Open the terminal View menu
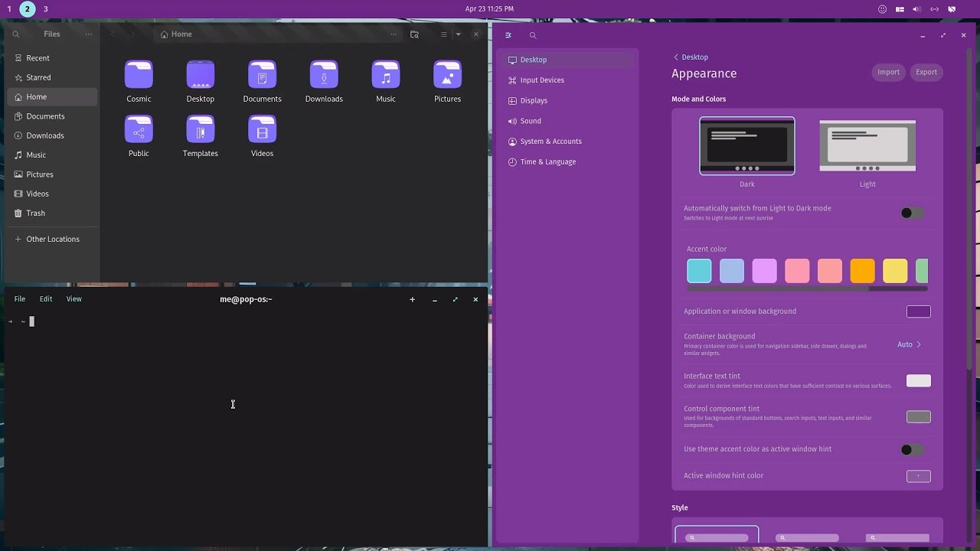Viewport: 980px width, 551px height. point(73,299)
